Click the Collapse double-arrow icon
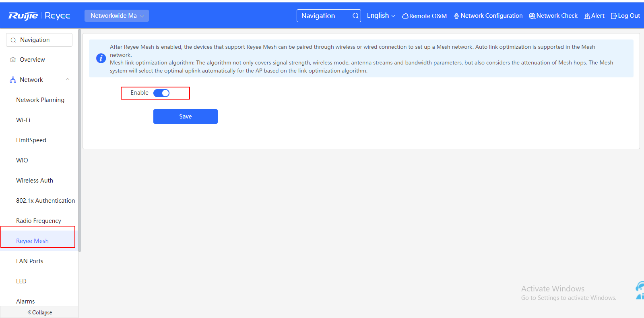This screenshot has width=644, height=318. tap(29, 312)
